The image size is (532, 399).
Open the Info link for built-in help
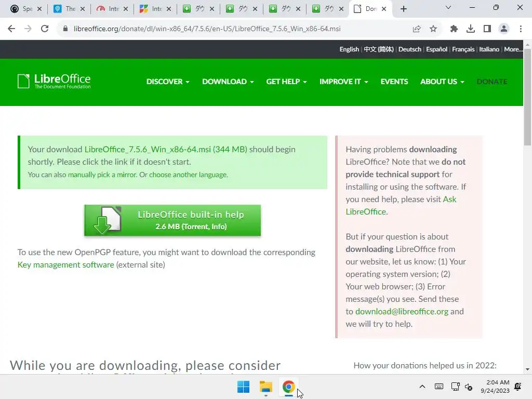(x=219, y=227)
